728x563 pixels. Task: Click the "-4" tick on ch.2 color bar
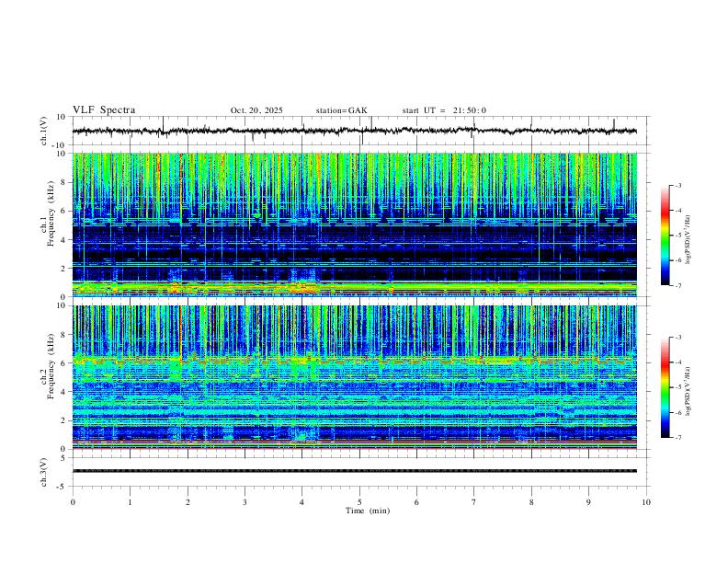tap(678, 362)
